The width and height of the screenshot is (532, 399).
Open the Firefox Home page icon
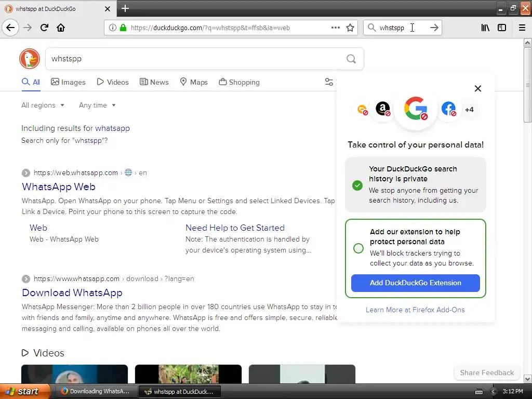[x=61, y=28]
